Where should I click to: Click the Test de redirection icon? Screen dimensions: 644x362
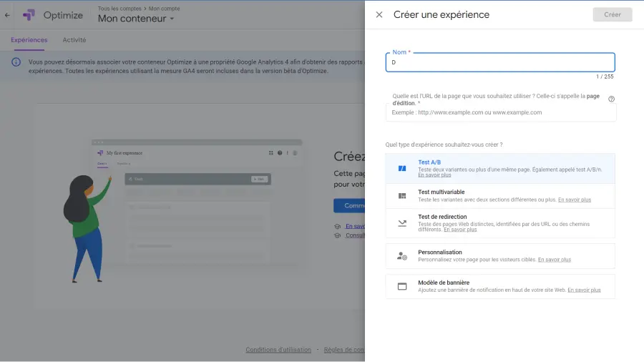(402, 223)
